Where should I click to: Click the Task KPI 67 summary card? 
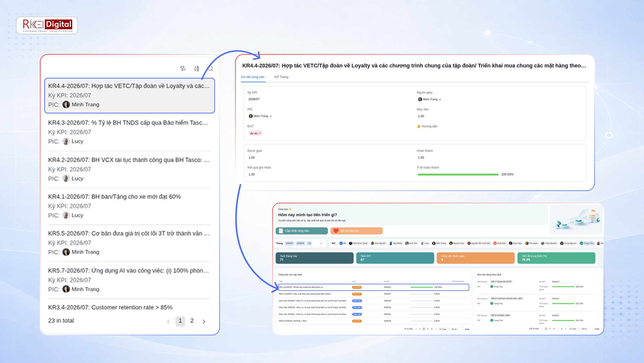pos(395,258)
